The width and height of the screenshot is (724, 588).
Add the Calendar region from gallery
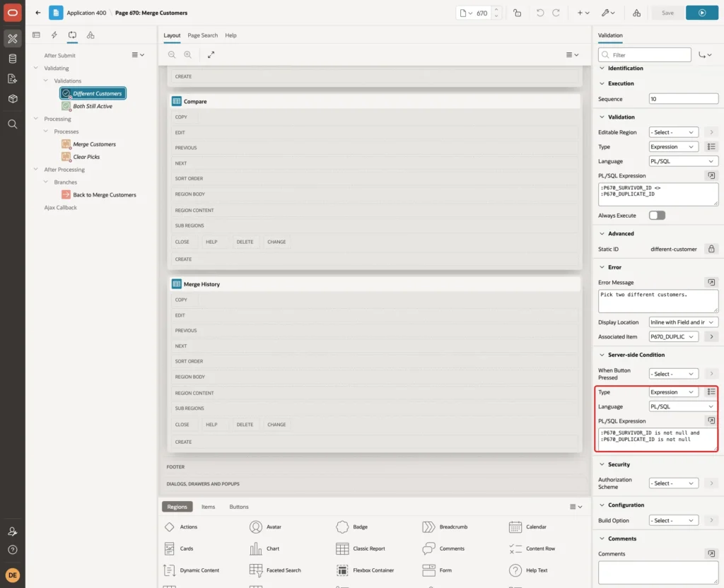(527, 527)
